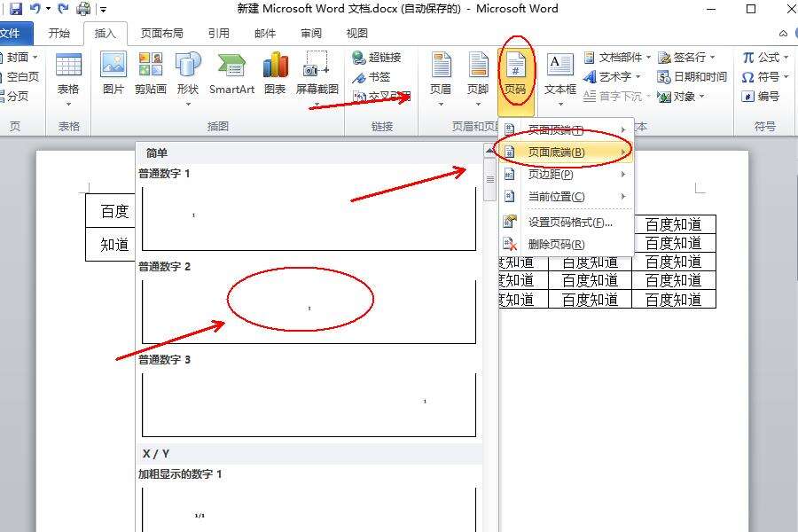
Task: Switch to the 开始 tab
Action: tap(59, 34)
